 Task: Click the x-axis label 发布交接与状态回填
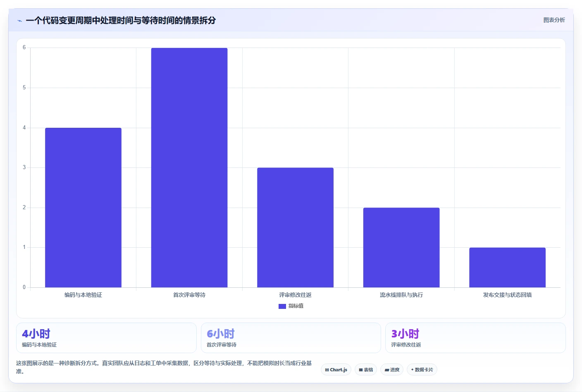coord(507,295)
